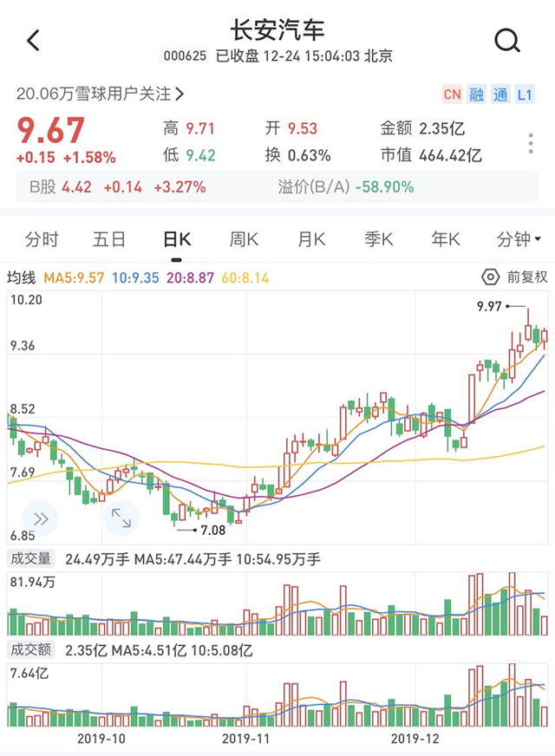Select the 日K daily candlestick tab
555x756 pixels.
pos(177,239)
